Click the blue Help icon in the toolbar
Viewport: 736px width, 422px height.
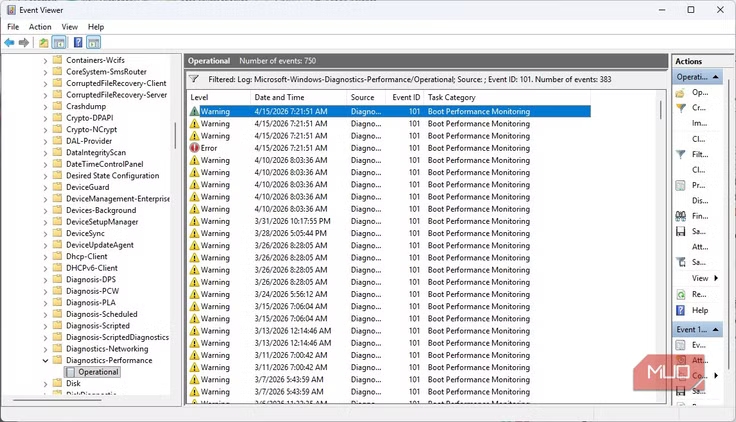pos(77,43)
